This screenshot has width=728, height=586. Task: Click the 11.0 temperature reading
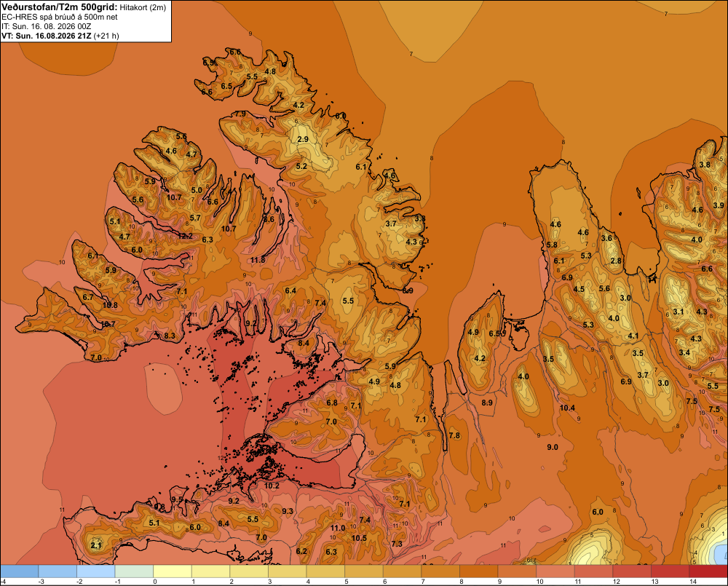point(338,528)
